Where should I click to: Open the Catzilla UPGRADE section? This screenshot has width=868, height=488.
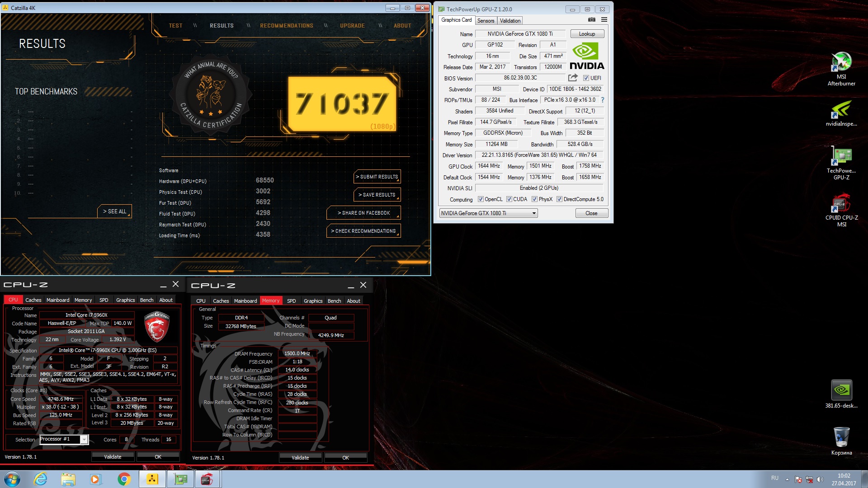(352, 26)
